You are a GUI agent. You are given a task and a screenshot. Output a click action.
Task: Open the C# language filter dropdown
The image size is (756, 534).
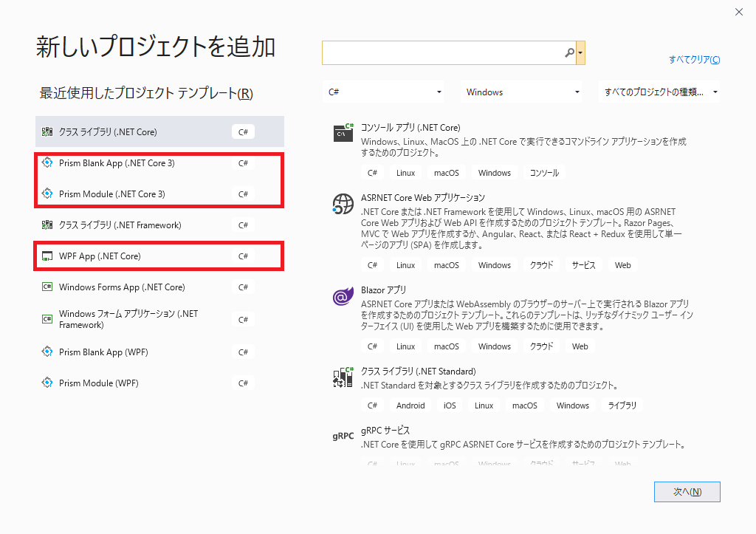(383, 92)
